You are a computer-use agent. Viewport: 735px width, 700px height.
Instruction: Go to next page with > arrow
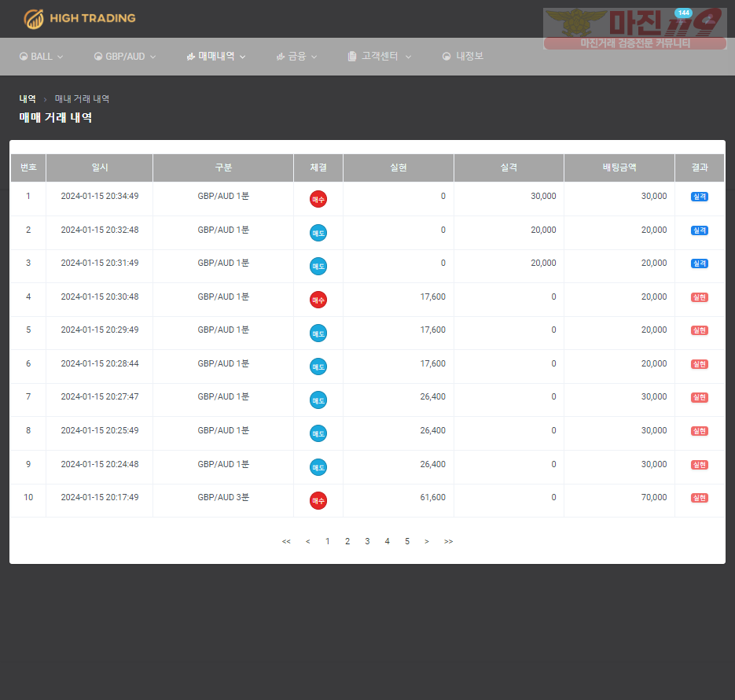pyautogui.click(x=427, y=541)
